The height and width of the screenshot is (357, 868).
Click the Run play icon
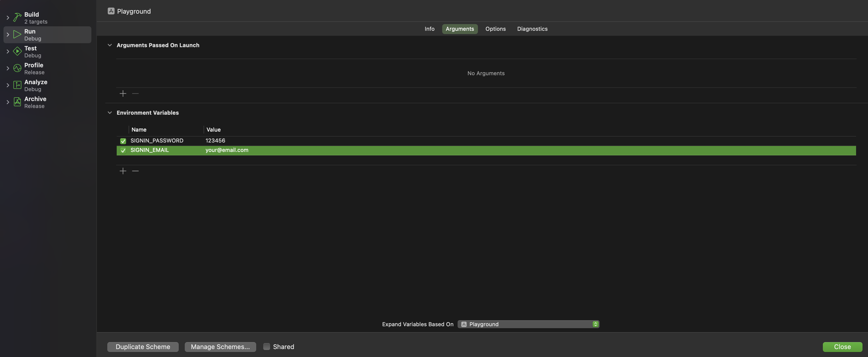(x=17, y=34)
